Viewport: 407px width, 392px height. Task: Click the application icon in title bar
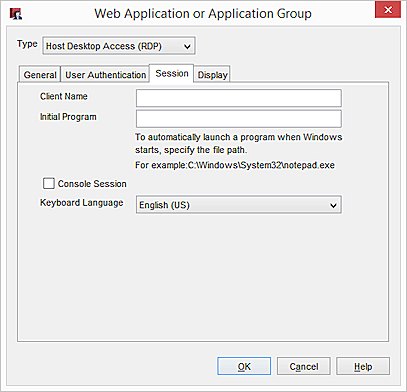pos(16,14)
